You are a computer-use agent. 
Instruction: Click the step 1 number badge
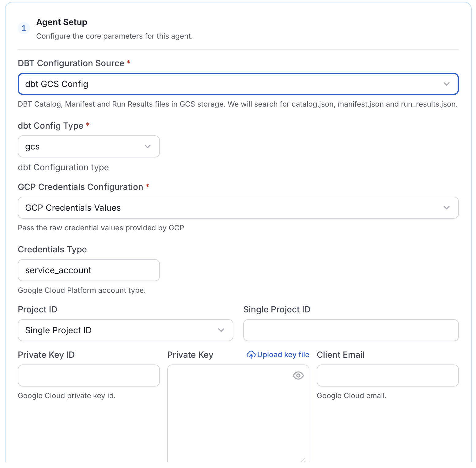24,28
